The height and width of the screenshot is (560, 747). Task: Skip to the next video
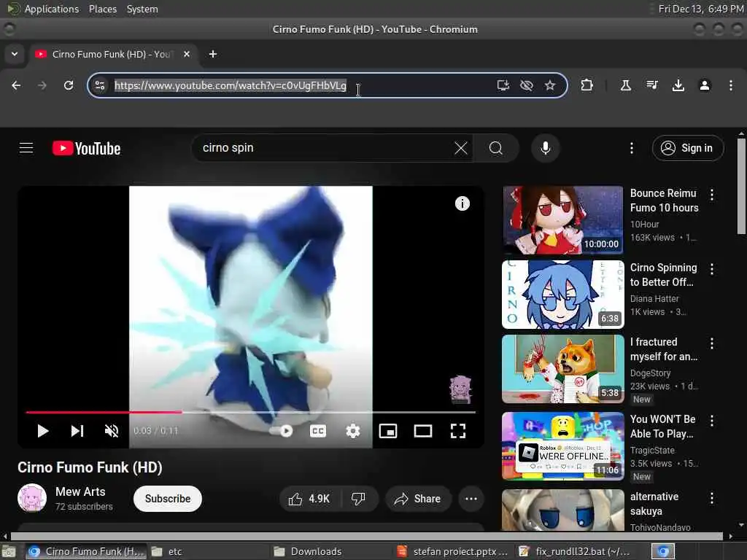point(77,432)
